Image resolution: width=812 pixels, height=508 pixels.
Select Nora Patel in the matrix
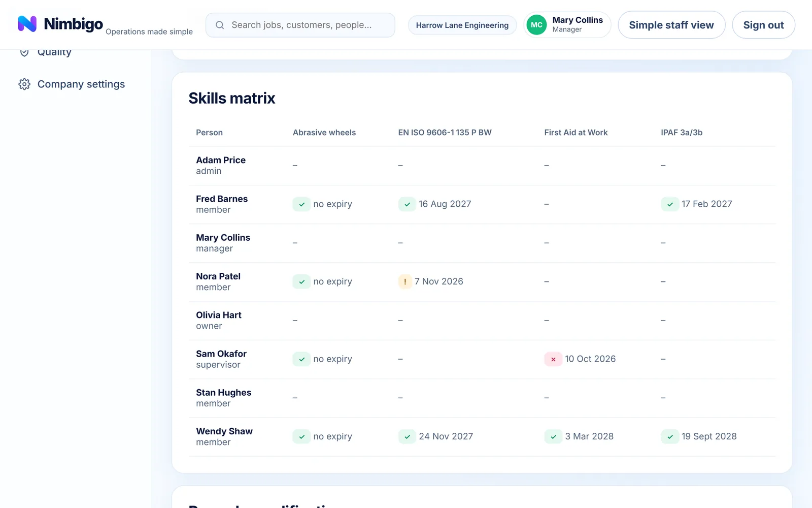click(x=218, y=276)
